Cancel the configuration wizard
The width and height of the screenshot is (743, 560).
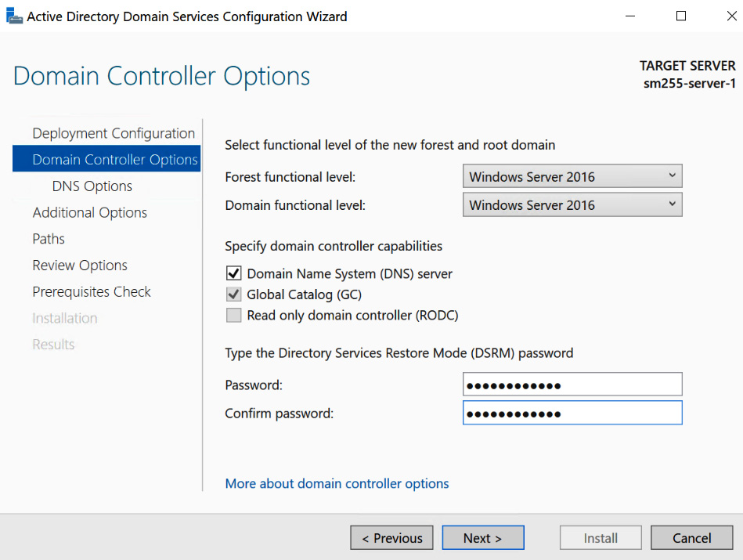pyautogui.click(x=692, y=538)
